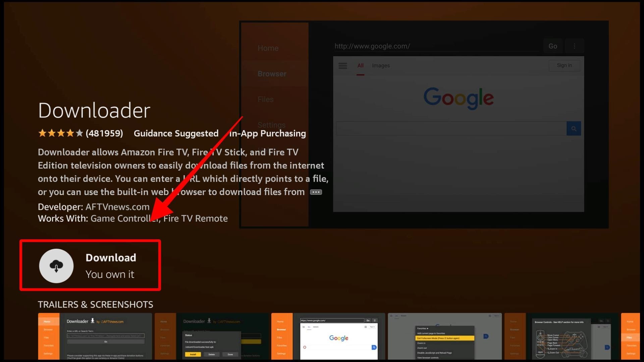This screenshot has width=644, height=362.
Task: Click the Google search input field
Action: click(451, 129)
